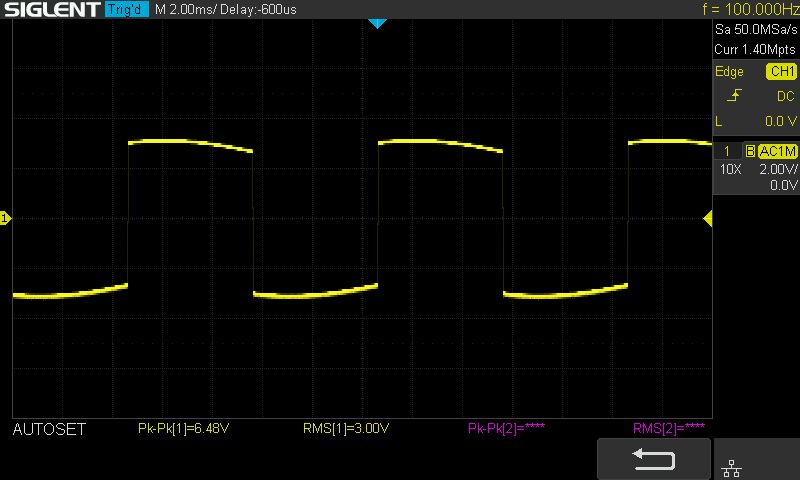This screenshot has width=800, height=480.
Task: Click the AC1M coupling badge
Action: [777, 151]
